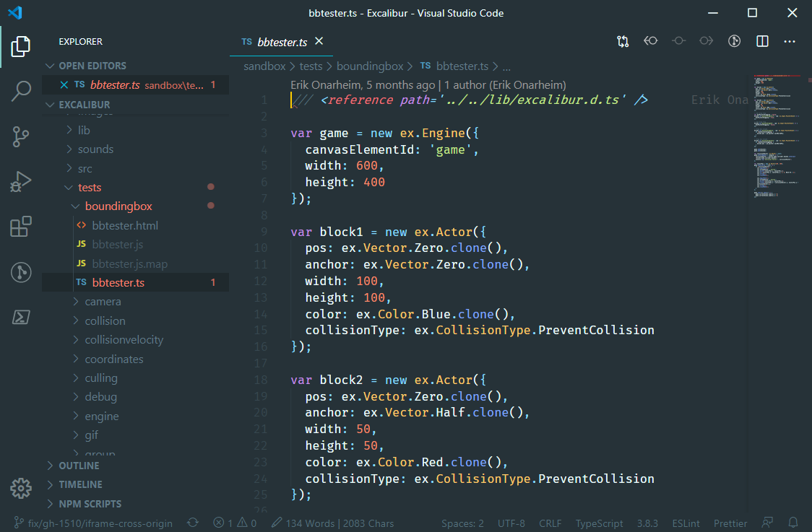Screen dimensions: 812x532
Task: Open the Run and Debug view
Action: pyautogui.click(x=21, y=182)
